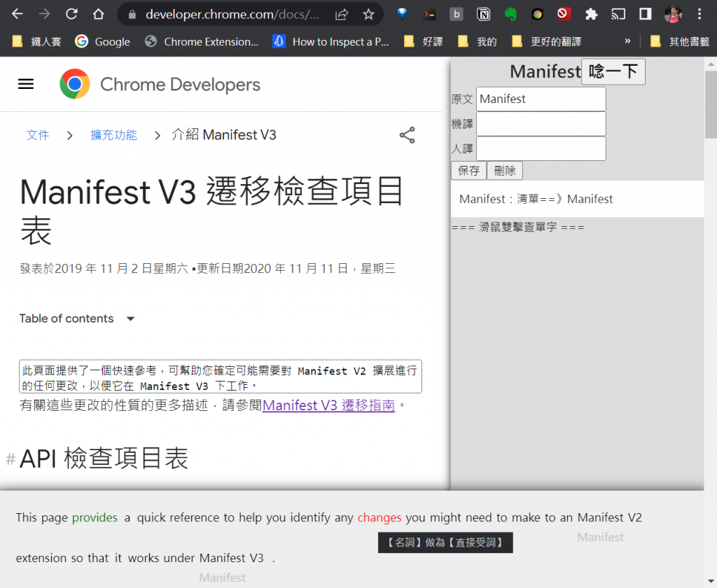Screen dimensions: 717x588
Task: Follow the 文件 breadcrumb link
Action: (x=38, y=135)
